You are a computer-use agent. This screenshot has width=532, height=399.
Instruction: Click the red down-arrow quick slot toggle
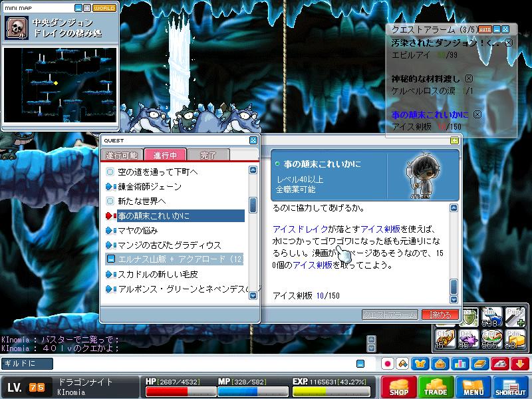coord(519,364)
